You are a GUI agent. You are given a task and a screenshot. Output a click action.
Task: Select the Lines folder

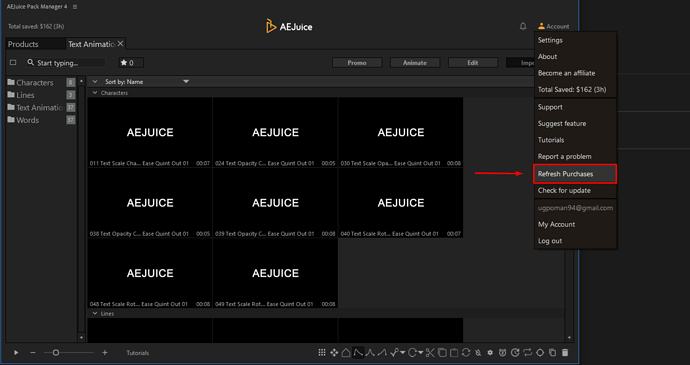41,95
